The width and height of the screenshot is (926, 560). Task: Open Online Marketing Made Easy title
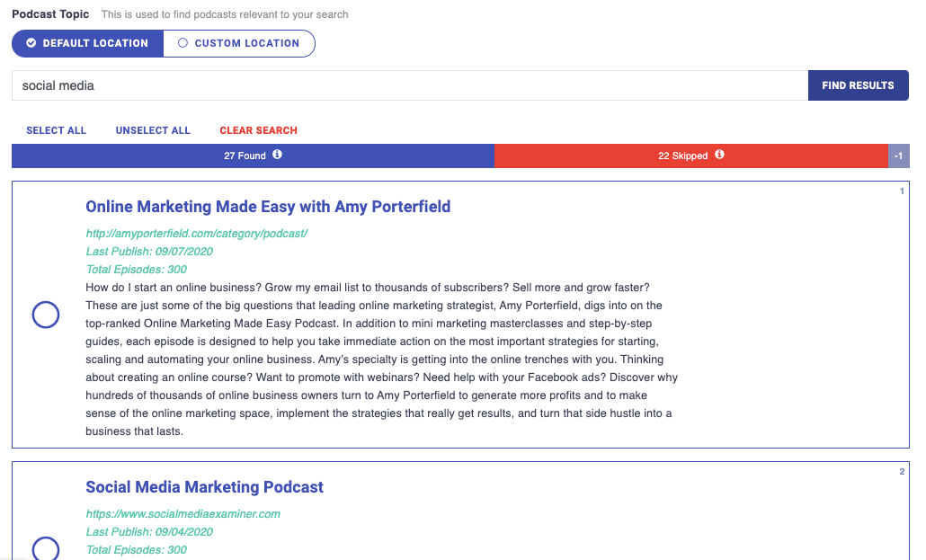[x=268, y=207]
